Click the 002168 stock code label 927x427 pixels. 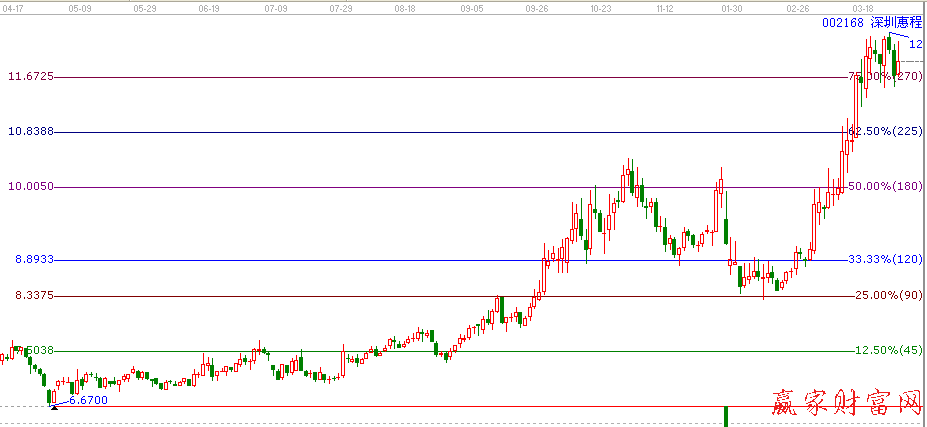(842, 22)
